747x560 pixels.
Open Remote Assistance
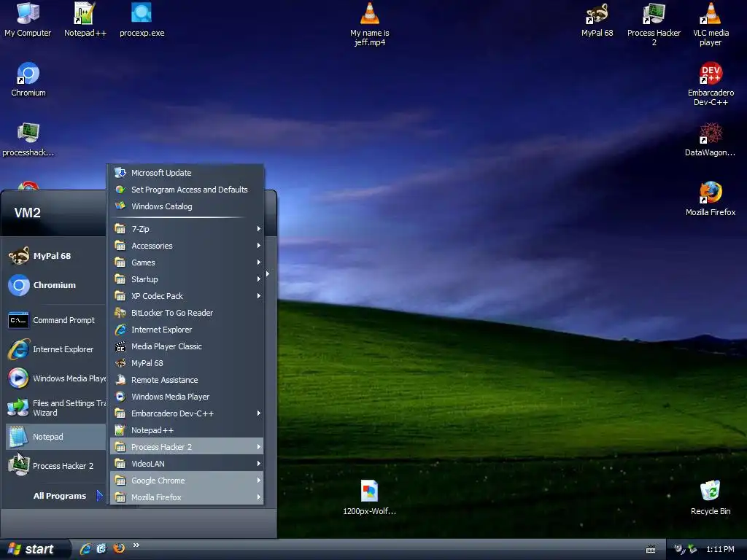point(187,380)
